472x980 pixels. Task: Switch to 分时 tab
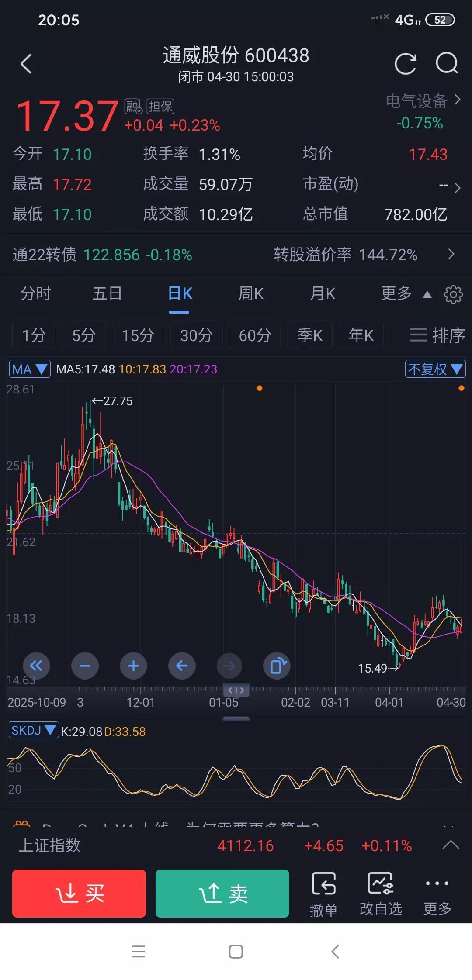click(x=36, y=293)
